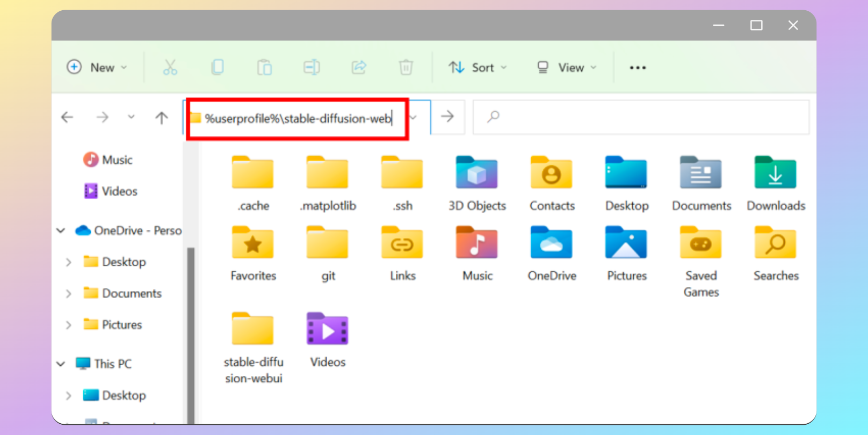Go back with the left arrow

[67, 117]
